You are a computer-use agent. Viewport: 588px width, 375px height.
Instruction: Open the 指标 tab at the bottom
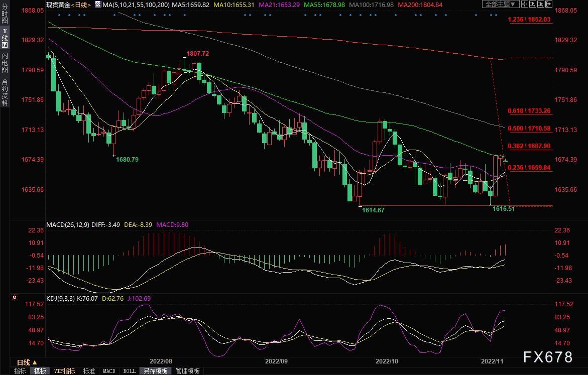pos(20,371)
